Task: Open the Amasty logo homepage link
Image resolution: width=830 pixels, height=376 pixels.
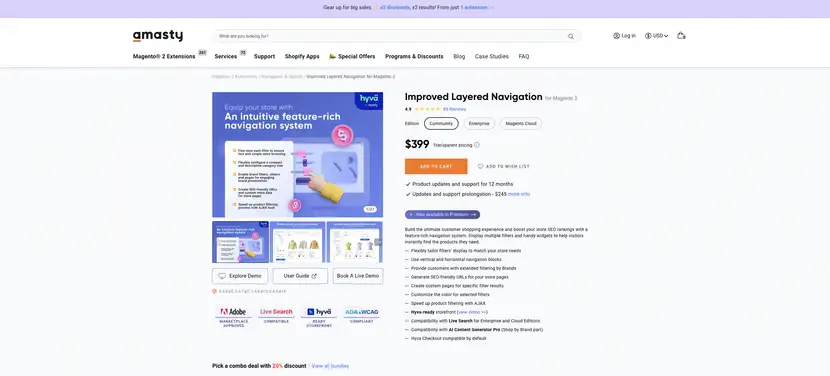Action: point(158,36)
